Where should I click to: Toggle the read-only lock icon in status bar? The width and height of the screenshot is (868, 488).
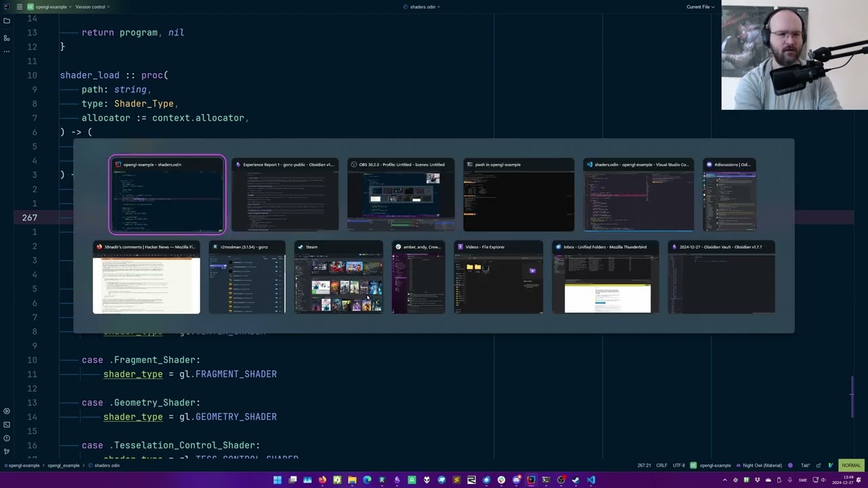(x=818, y=466)
